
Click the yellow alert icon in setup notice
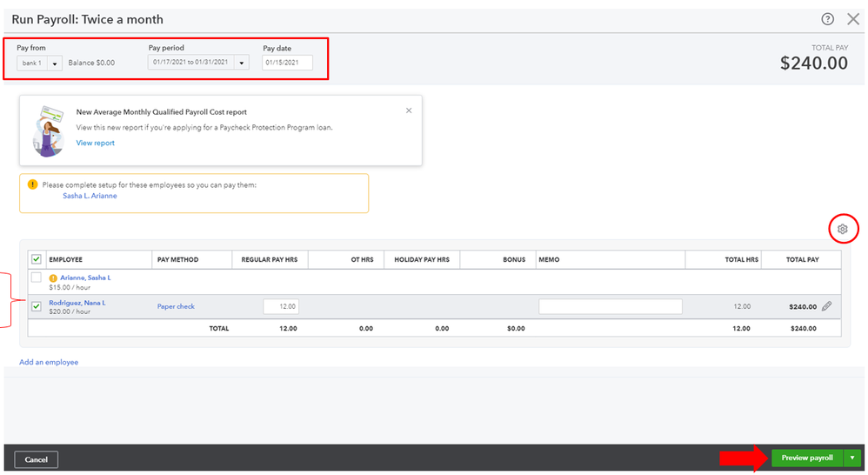[x=33, y=185]
